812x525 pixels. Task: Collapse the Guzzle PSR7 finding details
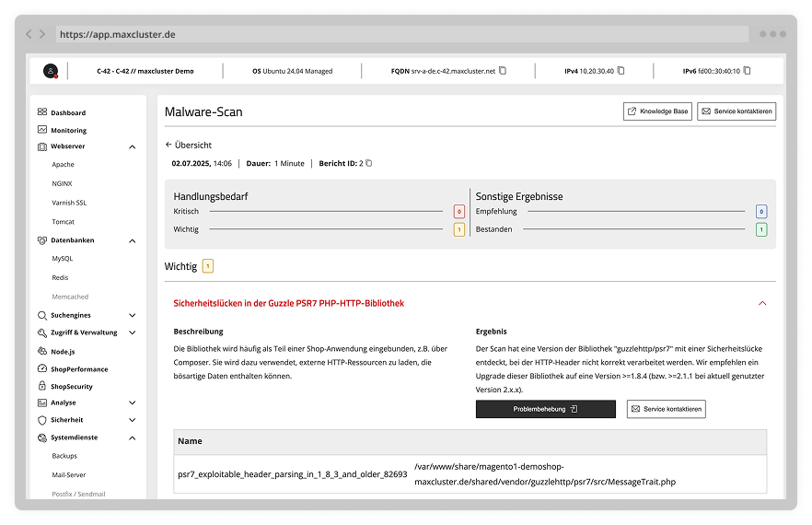(x=762, y=303)
